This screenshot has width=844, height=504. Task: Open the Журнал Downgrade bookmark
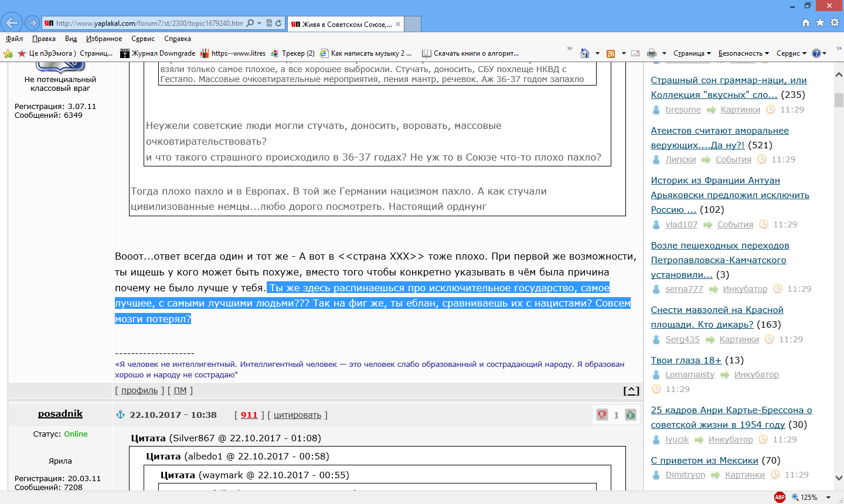coord(158,53)
